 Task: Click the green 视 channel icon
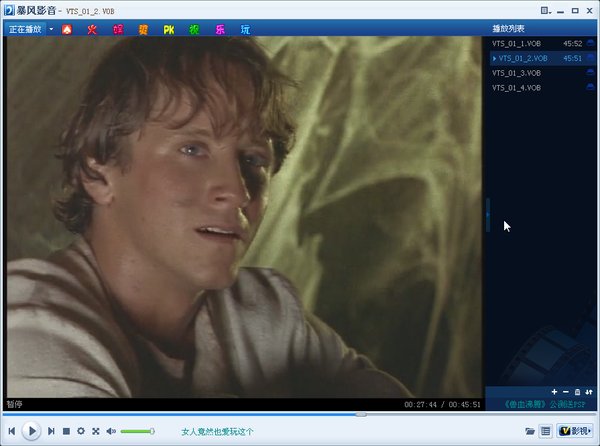click(194, 29)
